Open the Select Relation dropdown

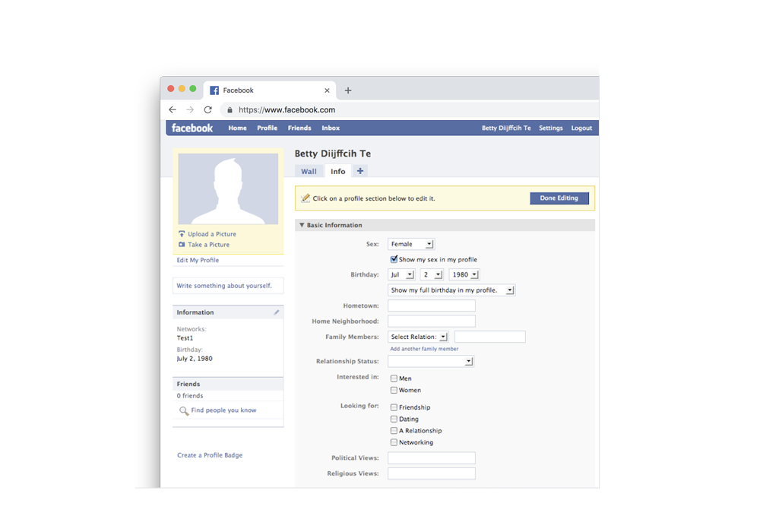pyautogui.click(x=418, y=337)
